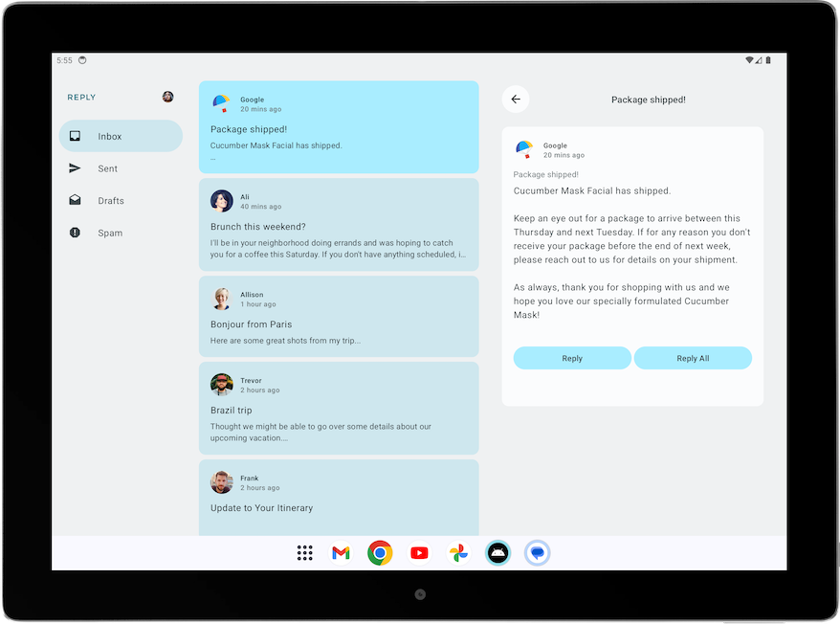Open Google Photos from the dock
This screenshot has height=624, width=840.
pyautogui.click(x=457, y=552)
